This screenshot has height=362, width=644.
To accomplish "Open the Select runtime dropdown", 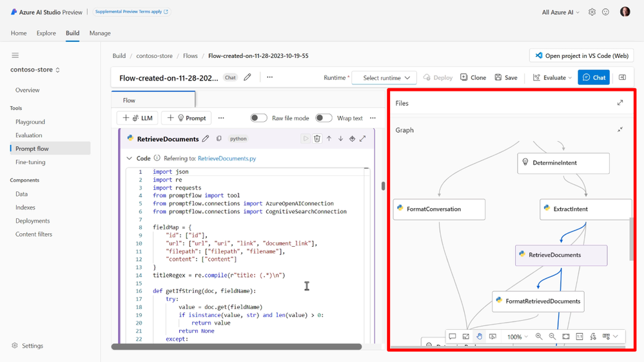I will pos(385,78).
